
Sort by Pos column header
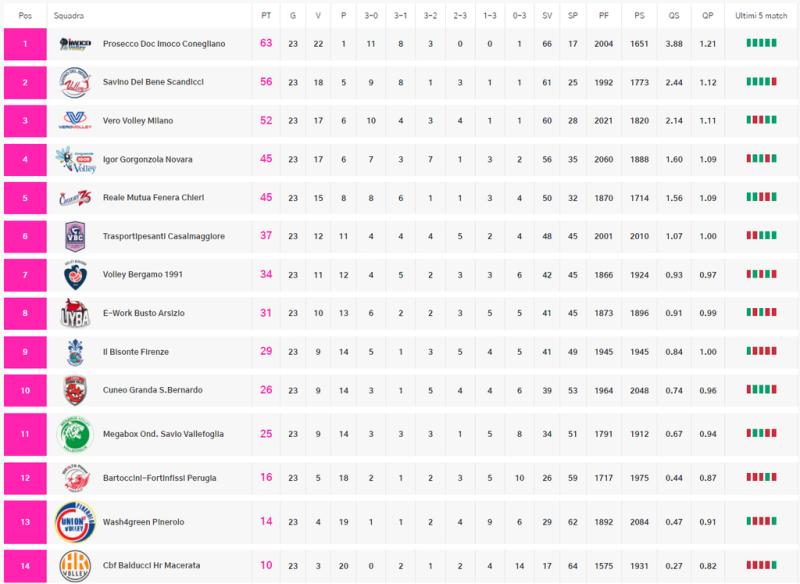coord(25,16)
